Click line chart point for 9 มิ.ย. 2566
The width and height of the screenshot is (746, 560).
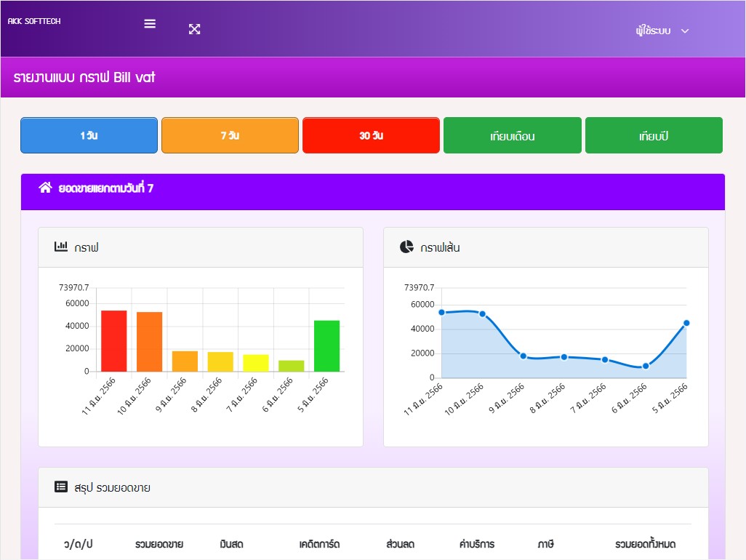(x=523, y=356)
